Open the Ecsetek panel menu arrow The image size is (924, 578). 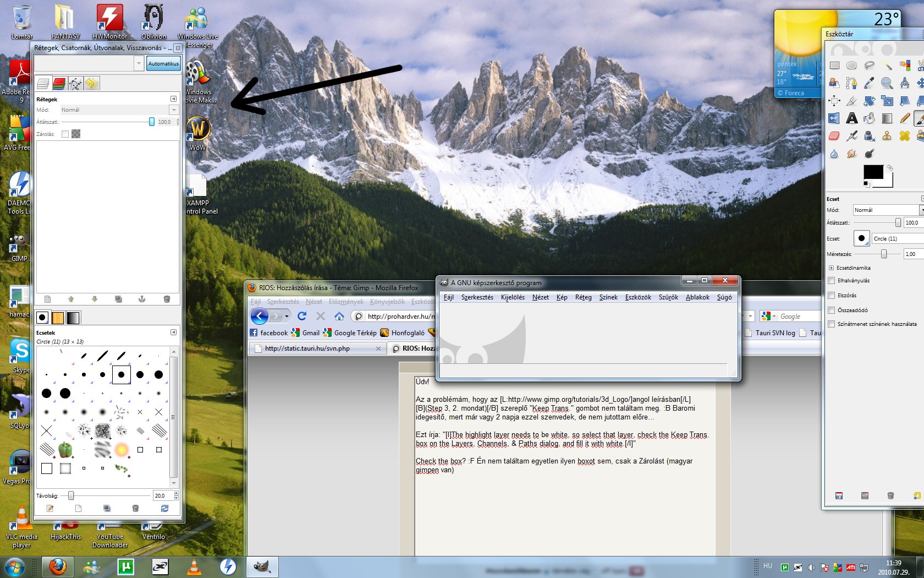[x=173, y=332]
